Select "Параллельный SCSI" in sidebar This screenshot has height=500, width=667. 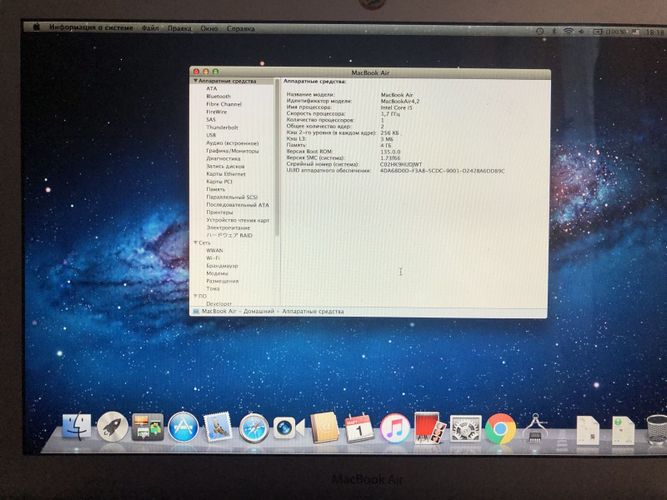coord(232,197)
